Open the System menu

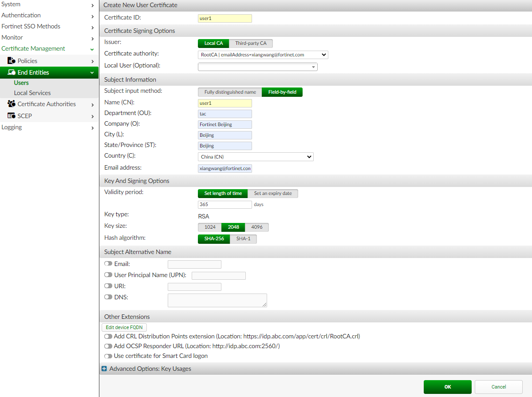[11, 4]
